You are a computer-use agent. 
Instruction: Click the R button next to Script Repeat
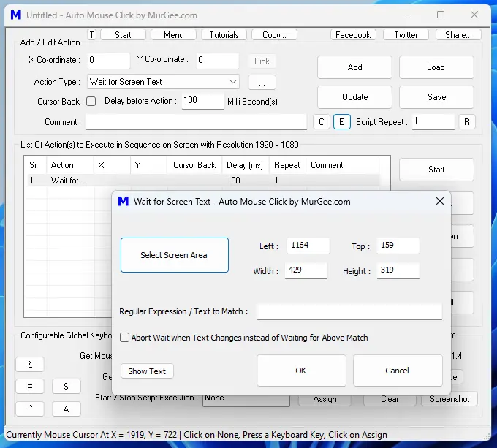click(x=467, y=122)
